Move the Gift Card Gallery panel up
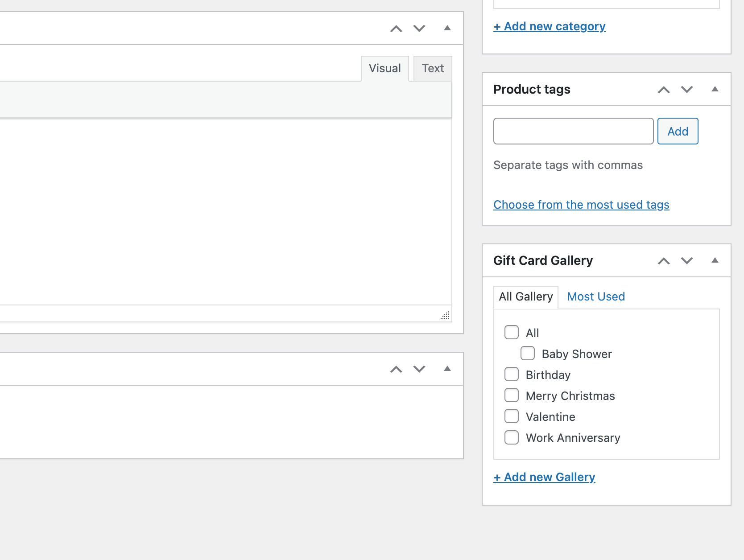This screenshot has height=560, width=744. coord(664,260)
